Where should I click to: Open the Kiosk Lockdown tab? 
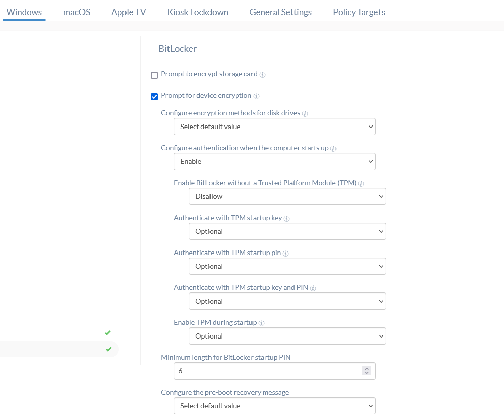pyautogui.click(x=197, y=12)
